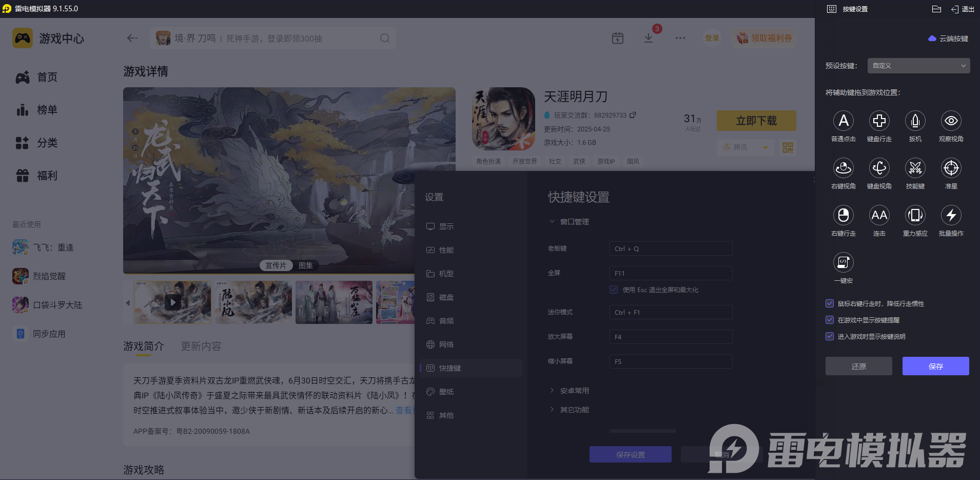Viewport: 980px width, 480px height.
Task: Select the 观察视角 view control icon
Action: tap(951, 121)
